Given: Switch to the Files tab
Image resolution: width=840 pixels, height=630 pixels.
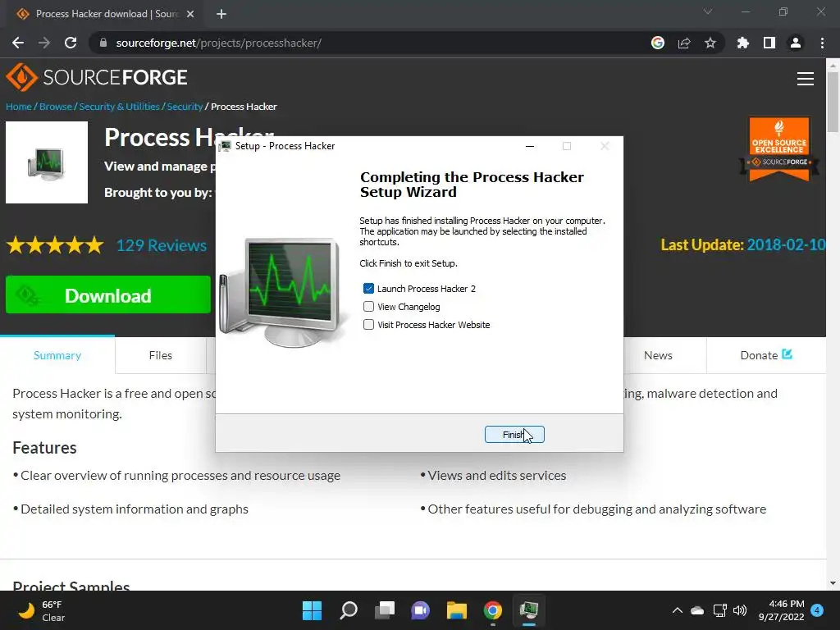Looking at the screenshot, I should pyautogui.click(x=160, y=355).
